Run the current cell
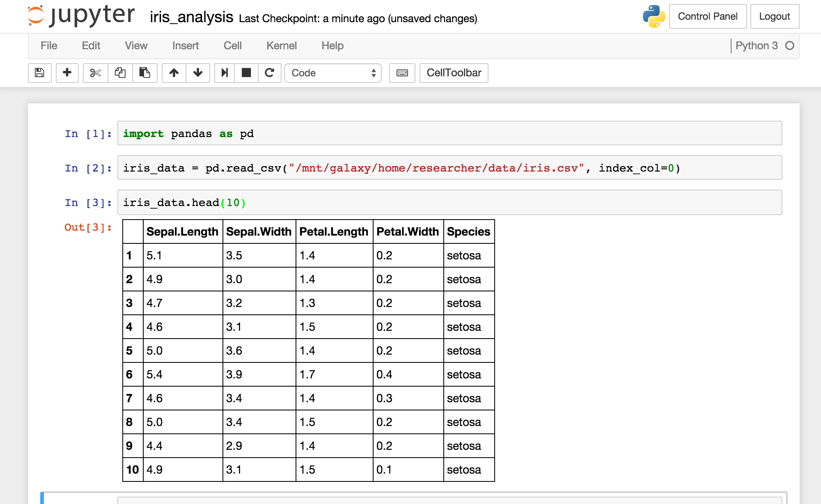 tap(225, 73)
